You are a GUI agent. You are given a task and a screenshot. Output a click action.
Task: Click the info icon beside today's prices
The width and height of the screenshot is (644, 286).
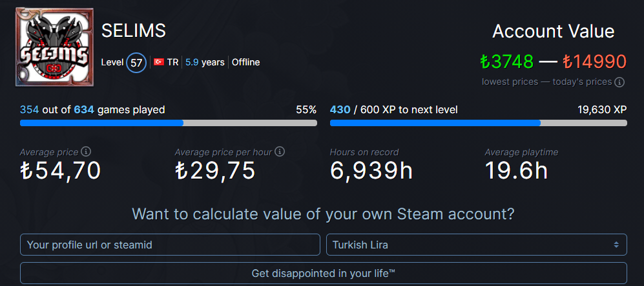[x=619, y=82]
